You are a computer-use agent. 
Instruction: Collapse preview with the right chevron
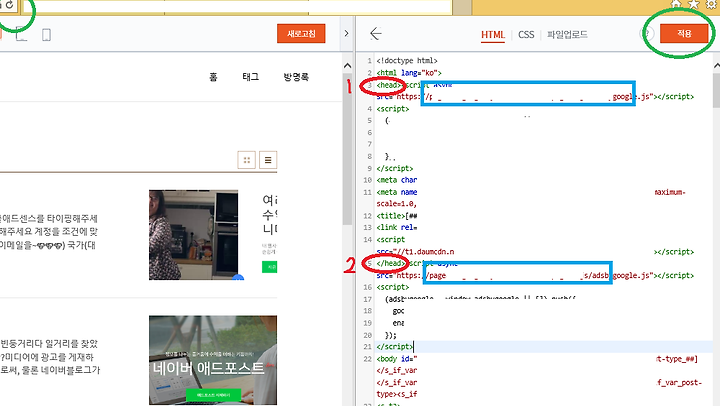tap(346, 34)
